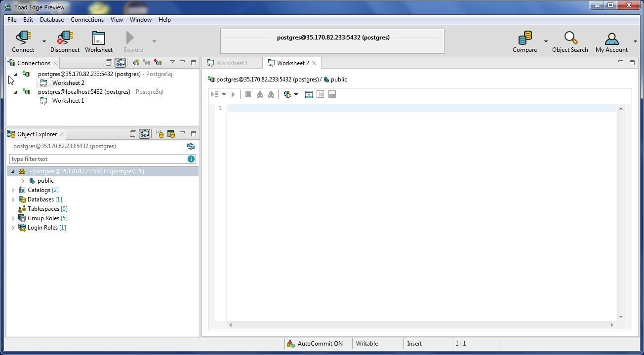Select Worksheet 1 in Connections tree
Screen dimensions: 644x355
pos(68,101)
